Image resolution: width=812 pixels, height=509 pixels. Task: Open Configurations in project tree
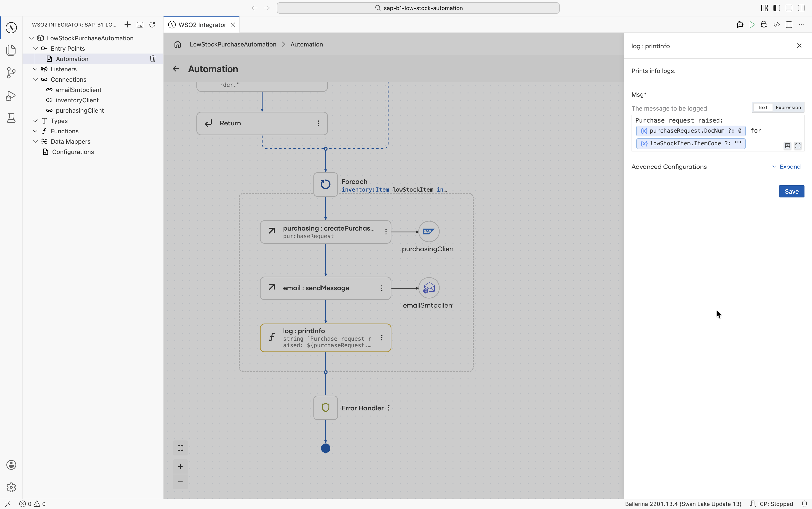click(73, 152)
